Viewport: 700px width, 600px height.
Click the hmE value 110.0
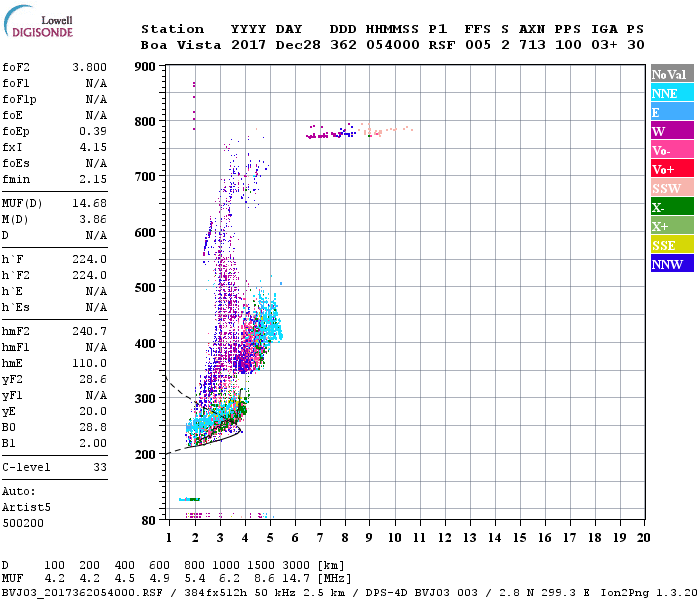[89, 363]
